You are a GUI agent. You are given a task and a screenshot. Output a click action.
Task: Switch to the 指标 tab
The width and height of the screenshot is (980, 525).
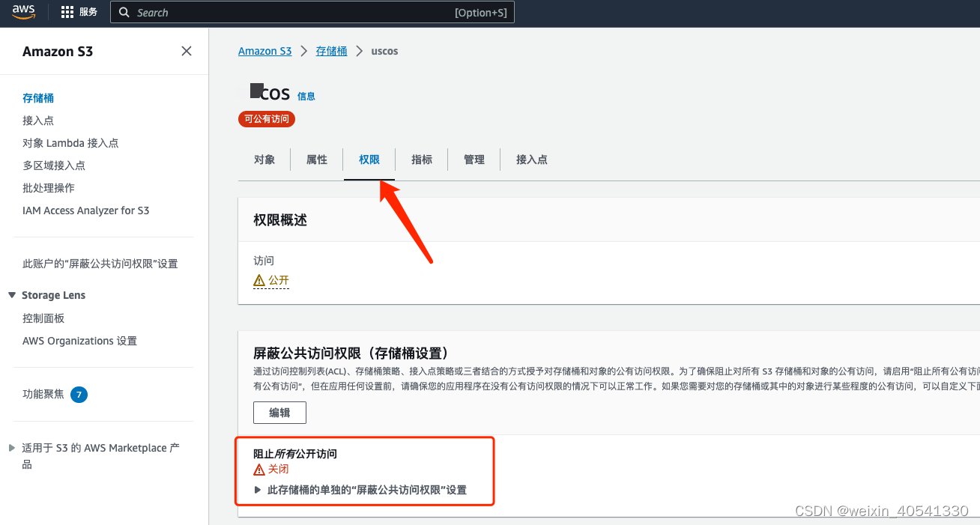422,160
